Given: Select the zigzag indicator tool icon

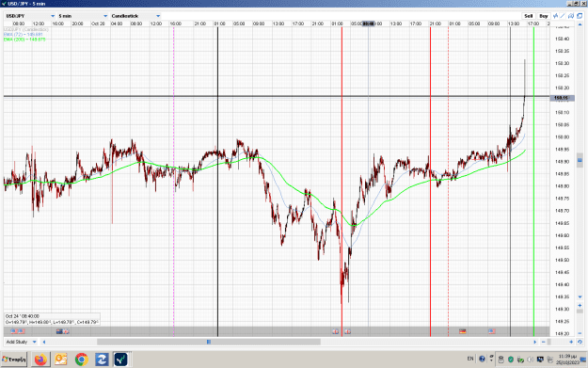Looking at the screenshot, I should click(x=555, y=16).
